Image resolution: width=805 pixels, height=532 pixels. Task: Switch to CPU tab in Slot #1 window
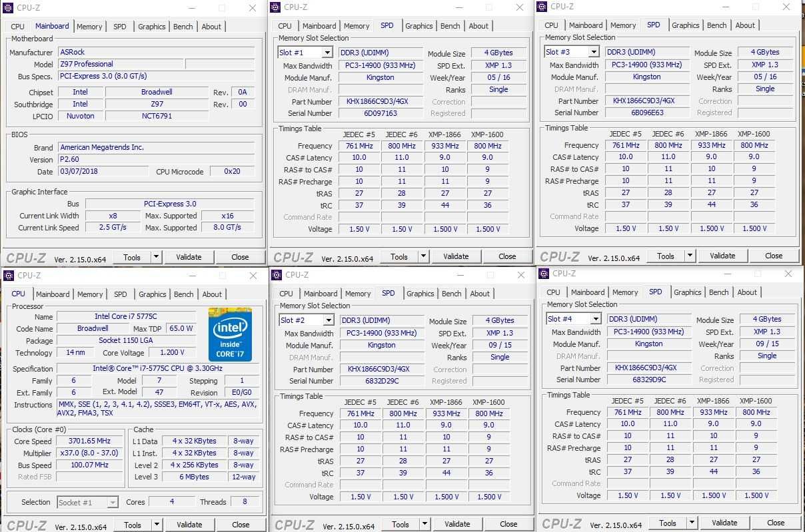pyautogui.click(x=285, y=26)
